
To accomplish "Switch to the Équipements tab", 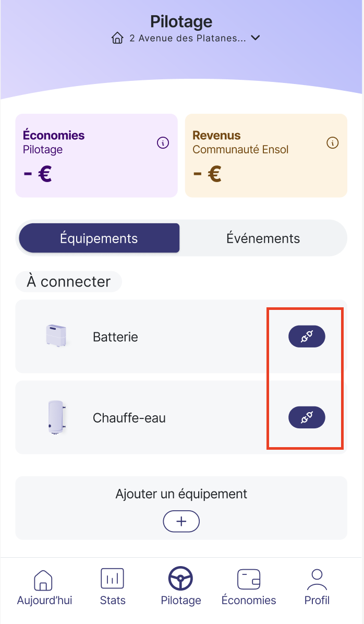I will click(99, 238).
